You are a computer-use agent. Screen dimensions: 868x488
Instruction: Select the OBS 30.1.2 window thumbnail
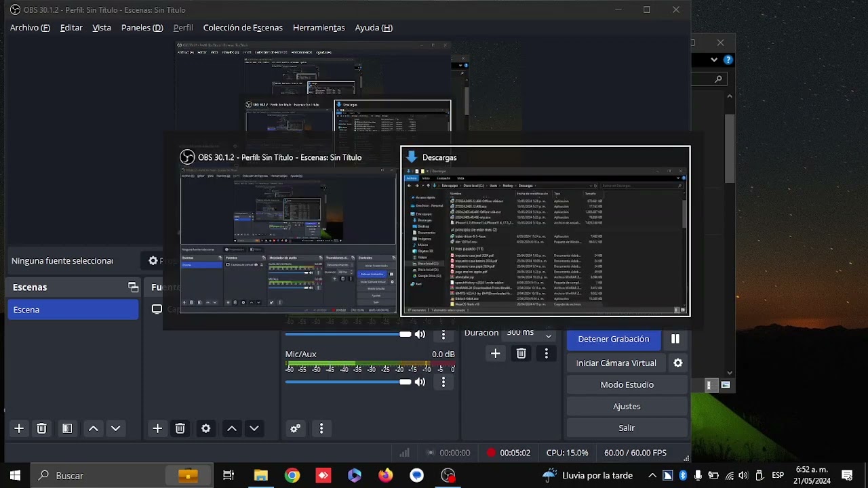pos(288,231)
